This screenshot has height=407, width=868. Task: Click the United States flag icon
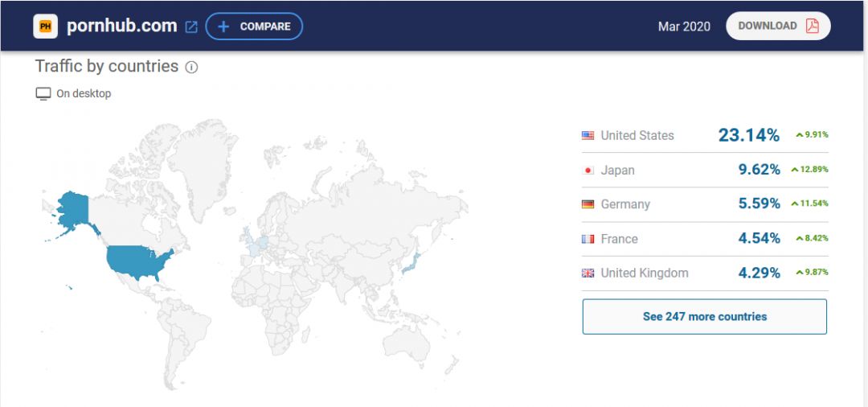(x=588, y=136)
